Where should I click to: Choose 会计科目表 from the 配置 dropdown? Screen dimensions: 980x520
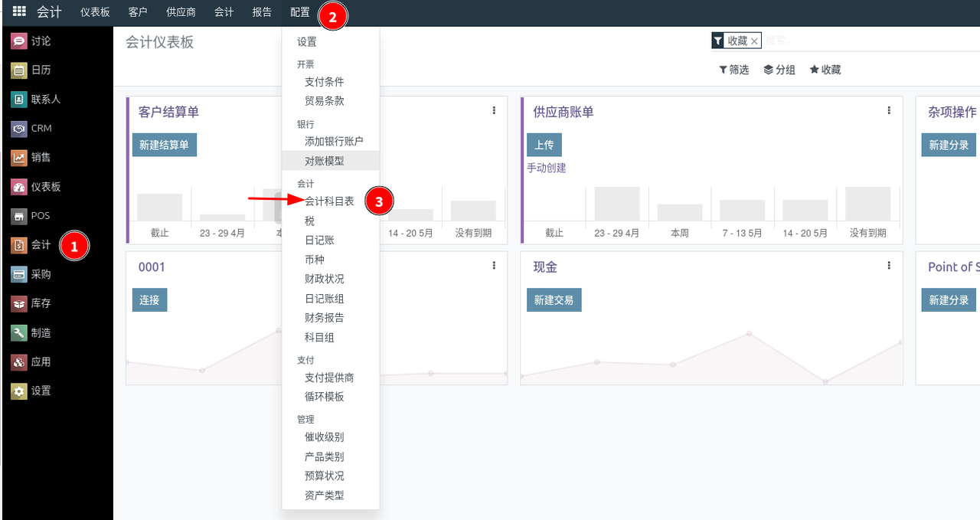click(330, 201)
